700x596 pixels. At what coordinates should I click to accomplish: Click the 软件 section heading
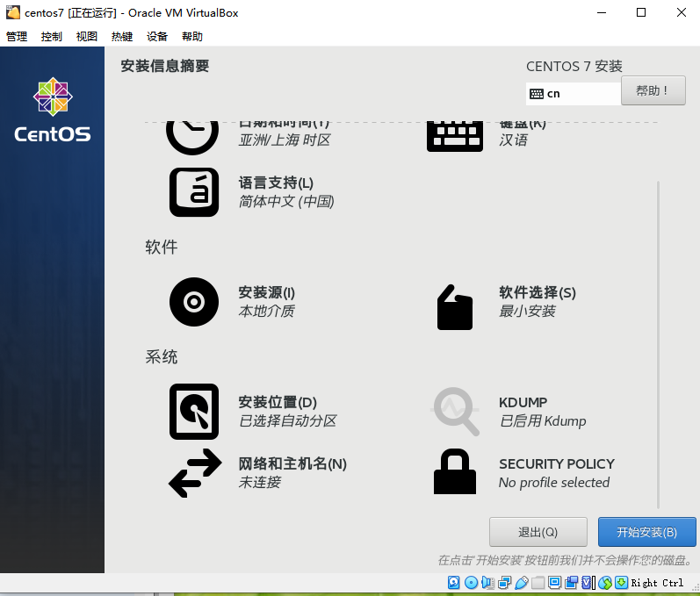coord(161,247)
